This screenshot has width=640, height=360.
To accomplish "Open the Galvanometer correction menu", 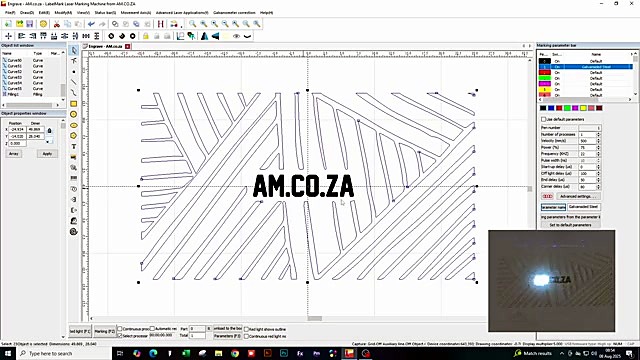I will click(x=234, y=13).
